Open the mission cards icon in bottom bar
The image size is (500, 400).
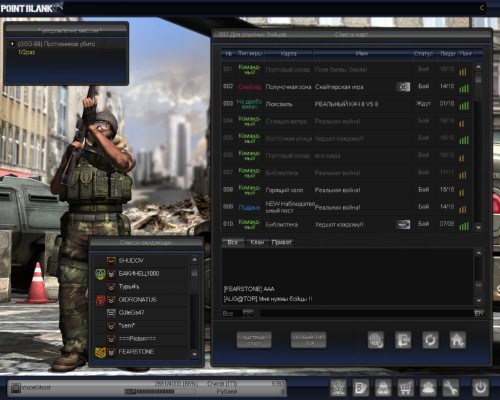361,387
